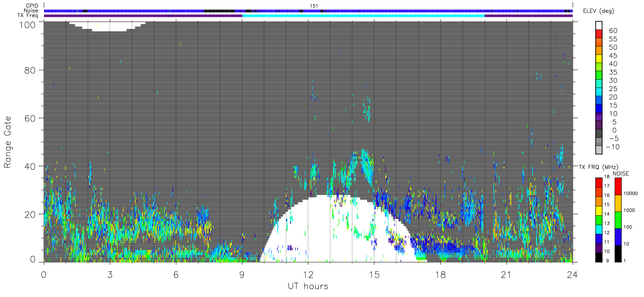Click UT hours tick label 3
The height and width of the screenshot is (297, 644).
(x=110, y=274)
